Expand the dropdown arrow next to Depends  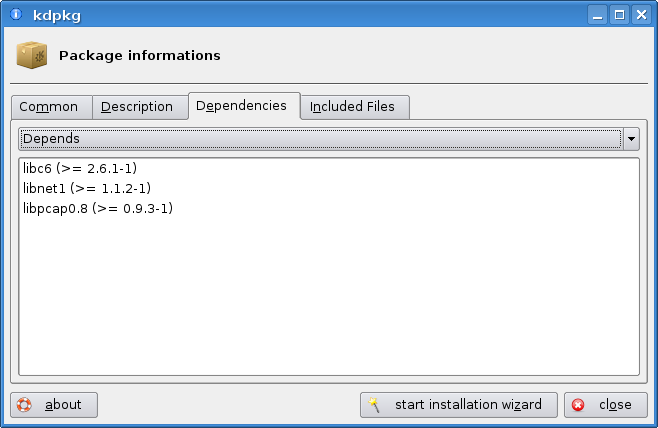[x=631, y=139]
